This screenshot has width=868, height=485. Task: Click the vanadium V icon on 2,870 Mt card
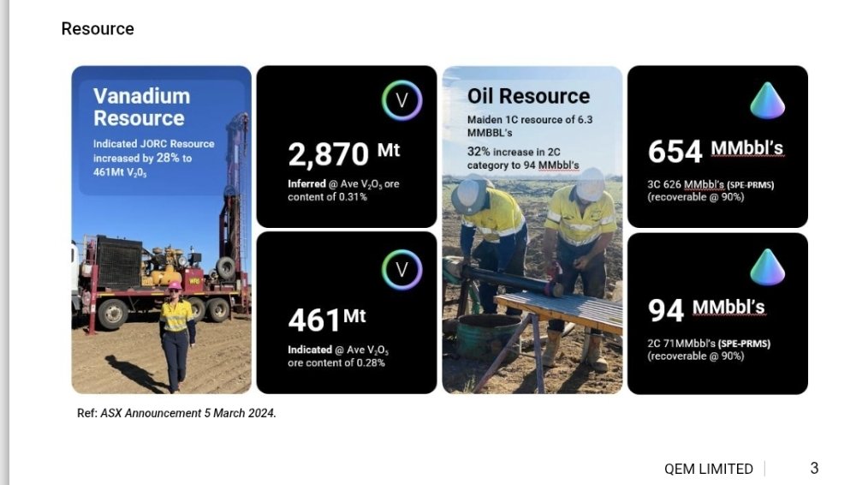point(401,100)
